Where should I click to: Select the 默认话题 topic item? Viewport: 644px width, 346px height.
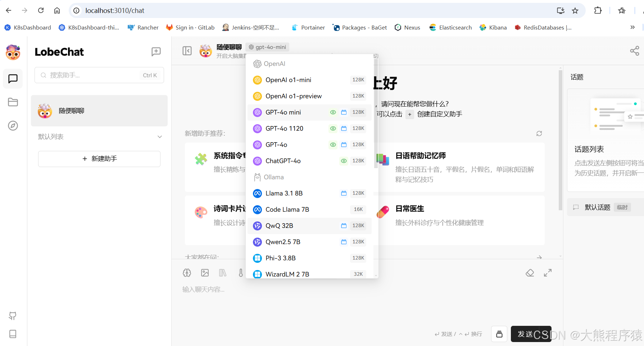coord(605,207)
